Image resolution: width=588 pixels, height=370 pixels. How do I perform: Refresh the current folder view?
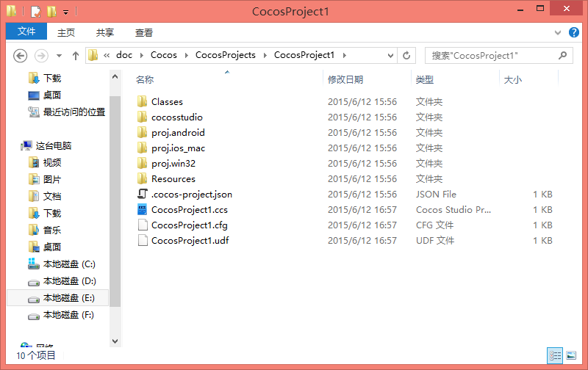coord(406,55)
